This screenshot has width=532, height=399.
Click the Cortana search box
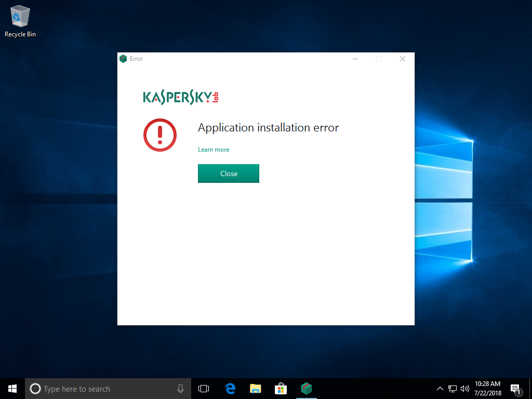(x=108, y=389)
